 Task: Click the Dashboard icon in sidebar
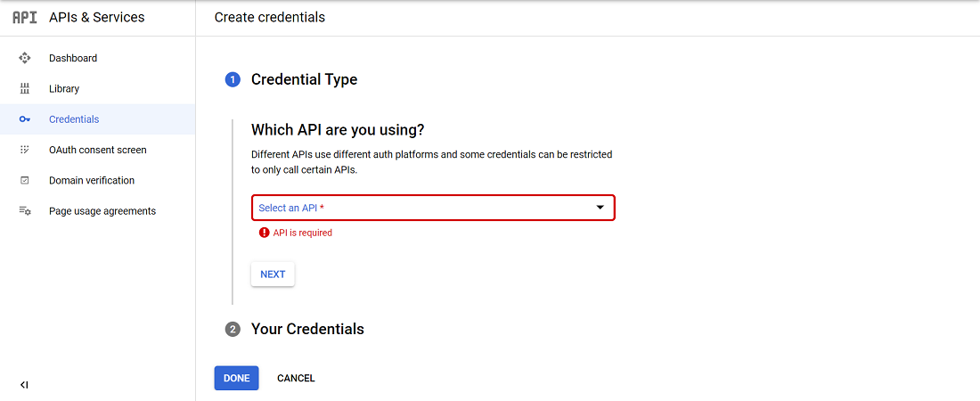(x=25, y=58)
